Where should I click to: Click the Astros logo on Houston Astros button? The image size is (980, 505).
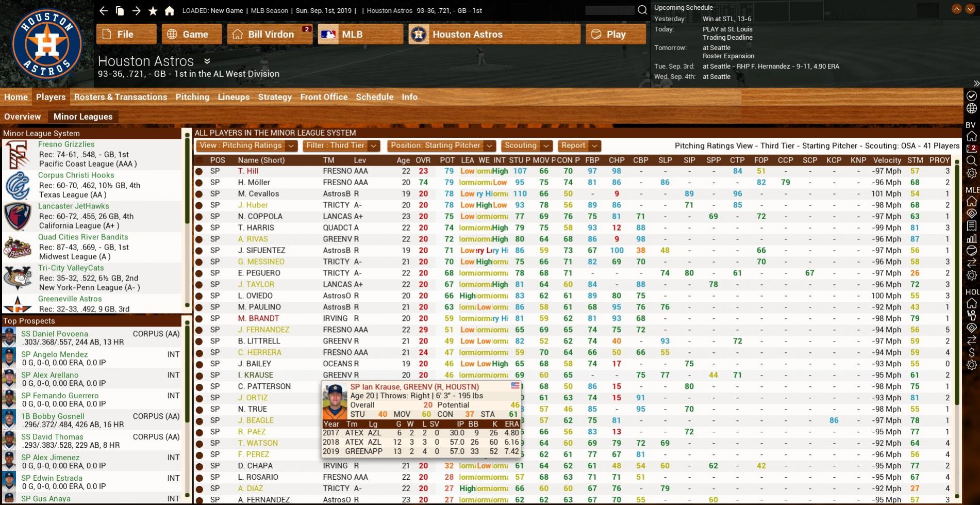pyautogui.click(x=419, y=34)
